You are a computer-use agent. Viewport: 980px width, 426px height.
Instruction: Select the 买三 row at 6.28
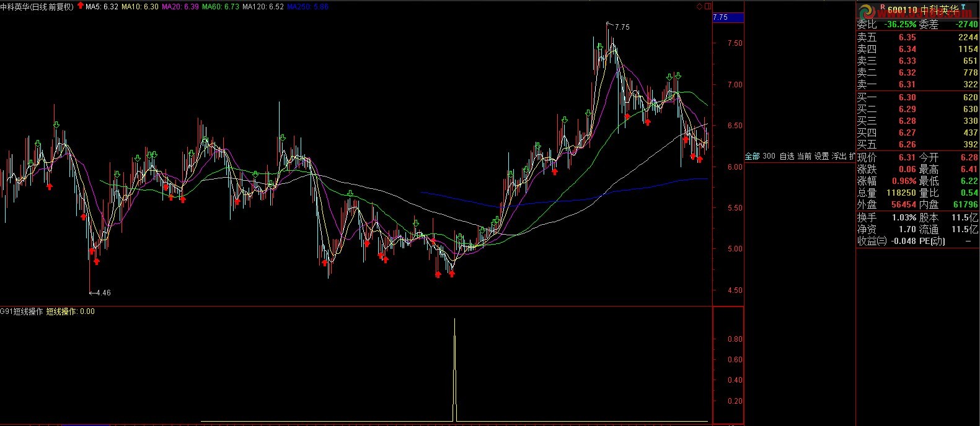917,121
